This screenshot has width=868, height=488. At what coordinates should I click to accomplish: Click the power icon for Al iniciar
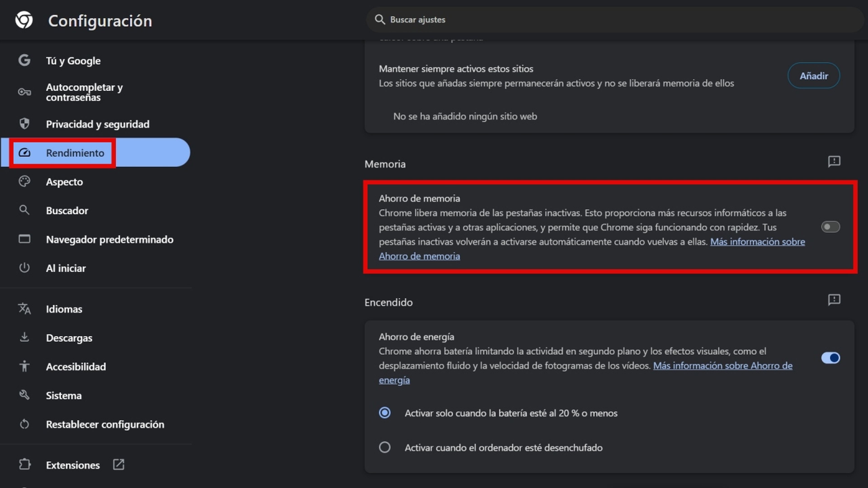point(24,268)
